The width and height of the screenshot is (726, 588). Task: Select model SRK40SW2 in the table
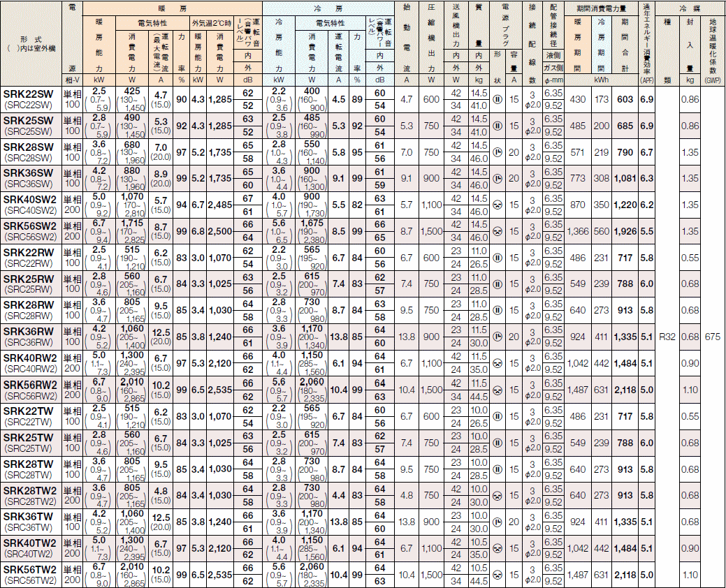point(30,200)
